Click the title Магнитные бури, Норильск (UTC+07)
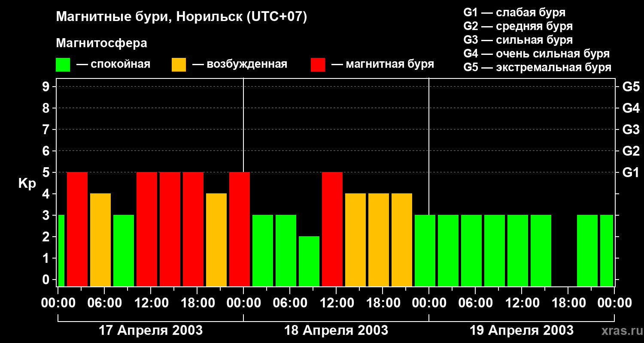The height and width of the screenshot is (343, 644). tap(182, 18)
